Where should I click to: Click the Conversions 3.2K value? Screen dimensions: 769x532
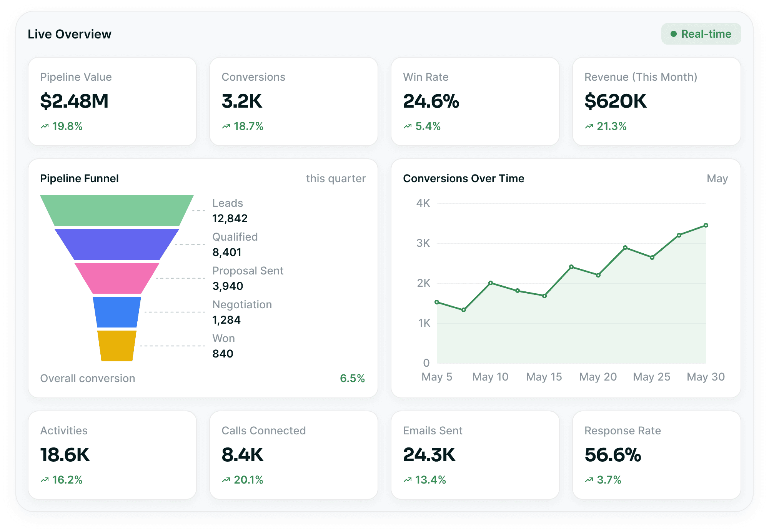(242, 101)
